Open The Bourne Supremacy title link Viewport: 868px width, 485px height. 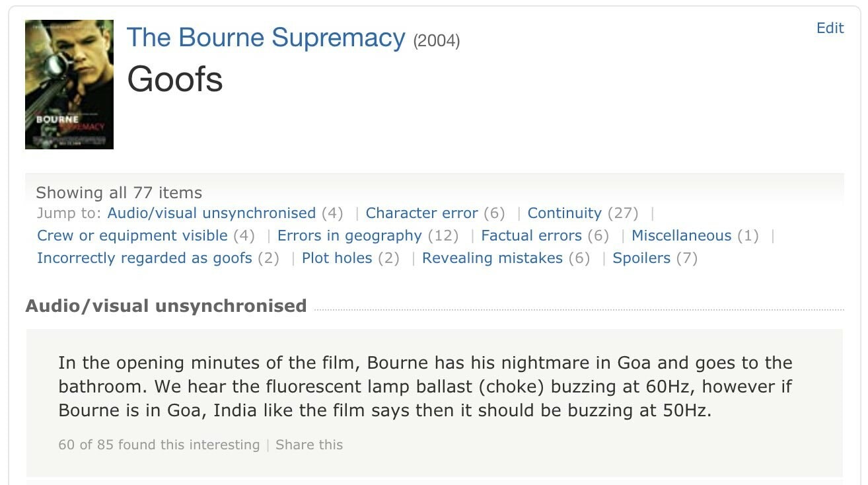(266, 38)
